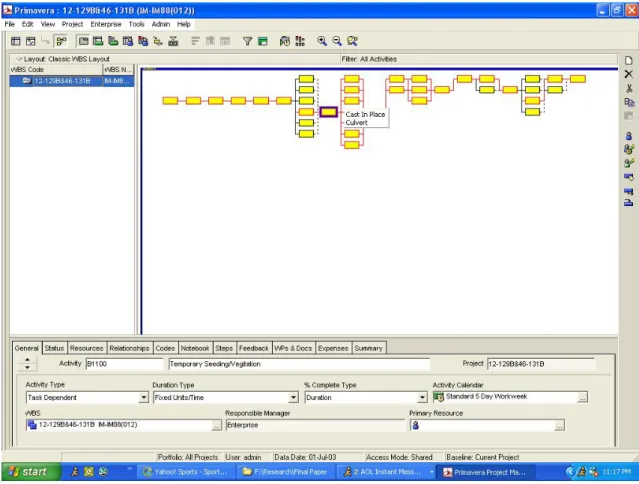The height and width of the screenshot is (484, 639).
Task: Click the Zoom to Best Fit icon
Action: point(352,41)
